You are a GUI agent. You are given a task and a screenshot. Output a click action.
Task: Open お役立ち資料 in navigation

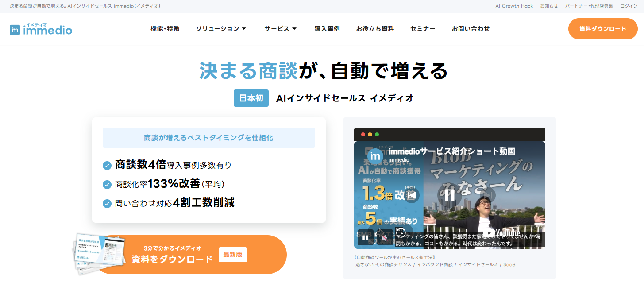tap(375, 29)
